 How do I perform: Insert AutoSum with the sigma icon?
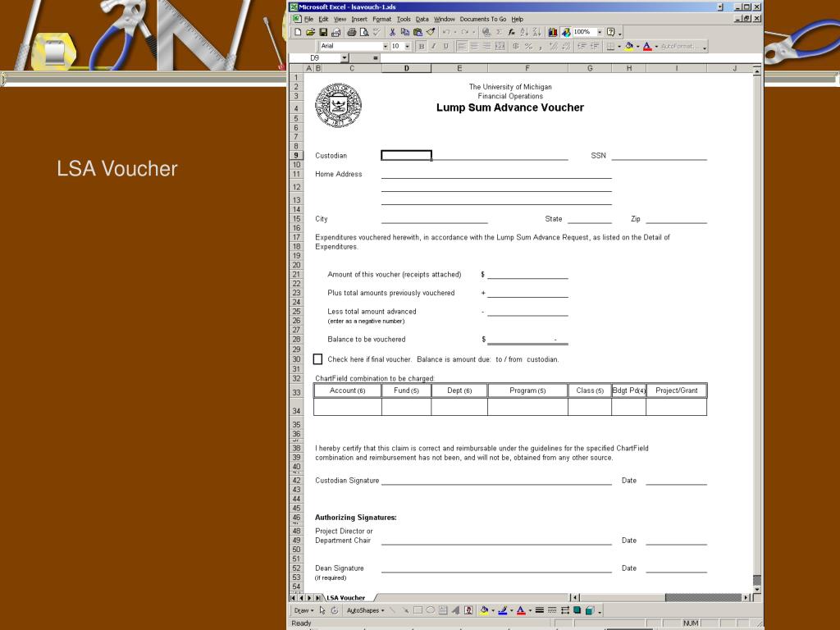tap(499, 32)
